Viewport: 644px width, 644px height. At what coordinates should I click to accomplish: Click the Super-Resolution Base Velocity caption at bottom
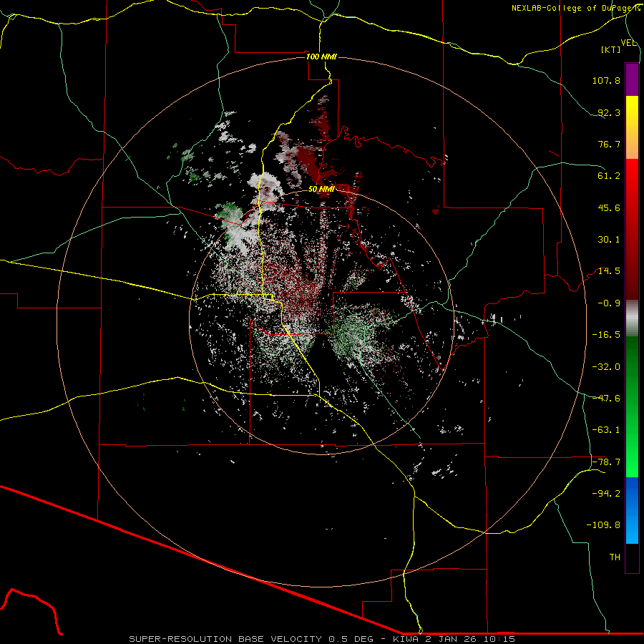(x=322, y=639)
